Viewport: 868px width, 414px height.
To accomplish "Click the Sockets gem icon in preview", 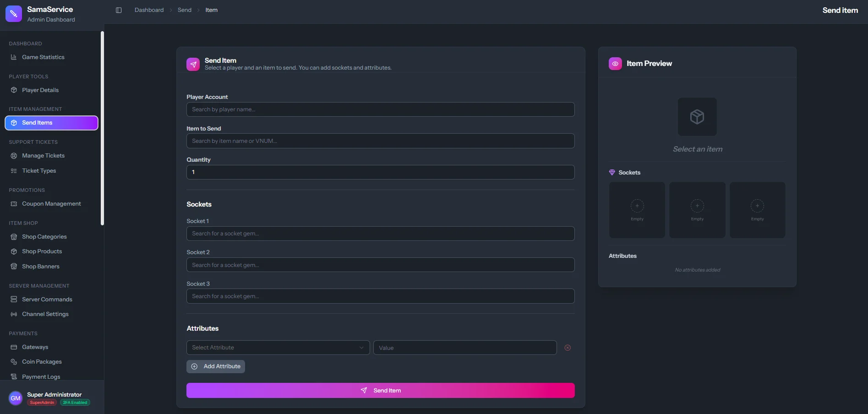I will [x=612, y=173].
